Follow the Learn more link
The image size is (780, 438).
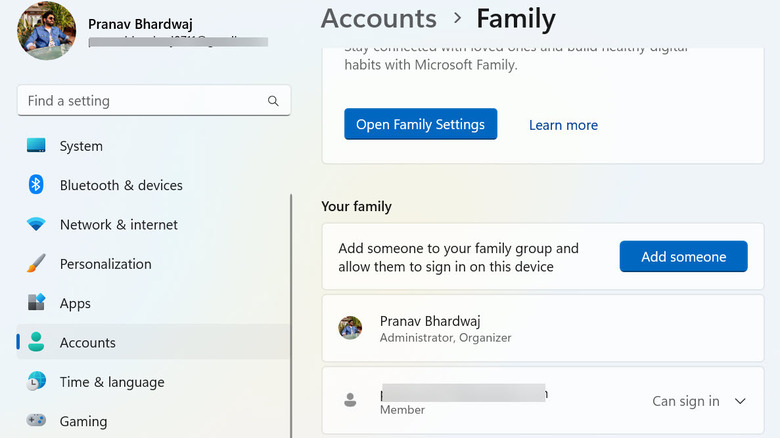pos(563,125)
